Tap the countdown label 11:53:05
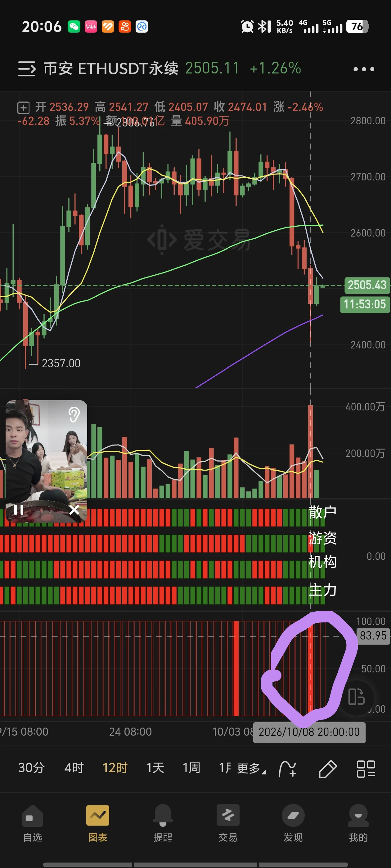The image size is (391, 868). 365,305
